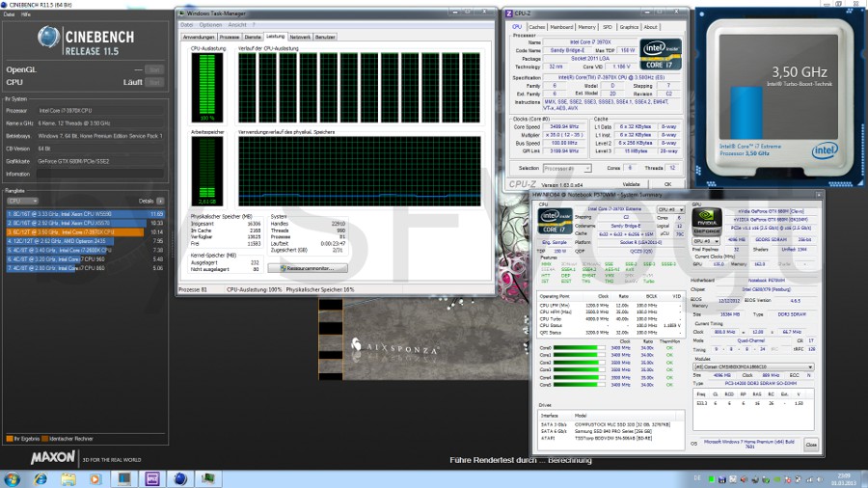868x488 pixels.
Task: Click the MAXON logo
Action: [53, 457]
